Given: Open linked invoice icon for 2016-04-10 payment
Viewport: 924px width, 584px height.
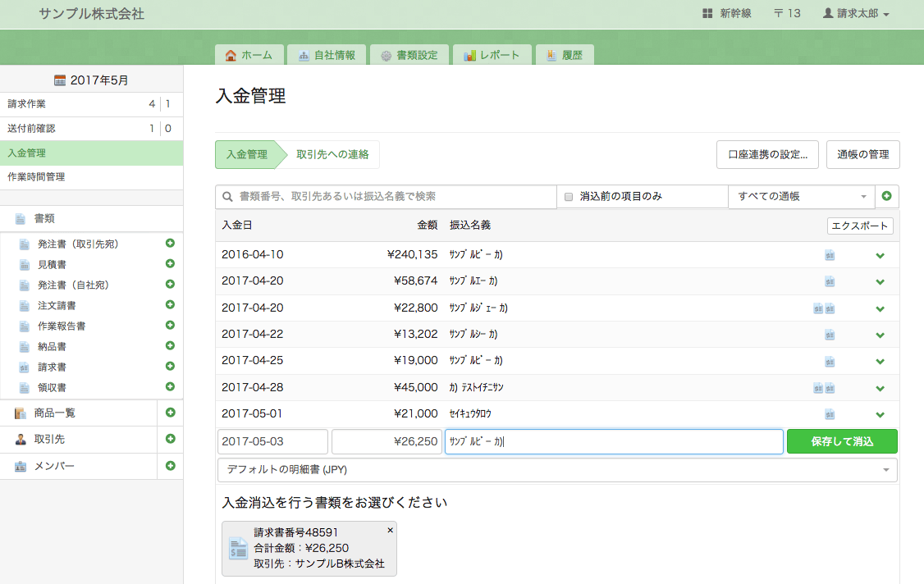Looking at the screenshot, I should click(830, 255).
